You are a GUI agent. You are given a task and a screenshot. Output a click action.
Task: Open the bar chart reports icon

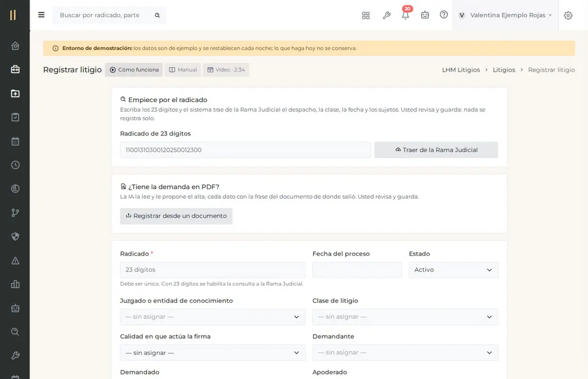point(15,284)
